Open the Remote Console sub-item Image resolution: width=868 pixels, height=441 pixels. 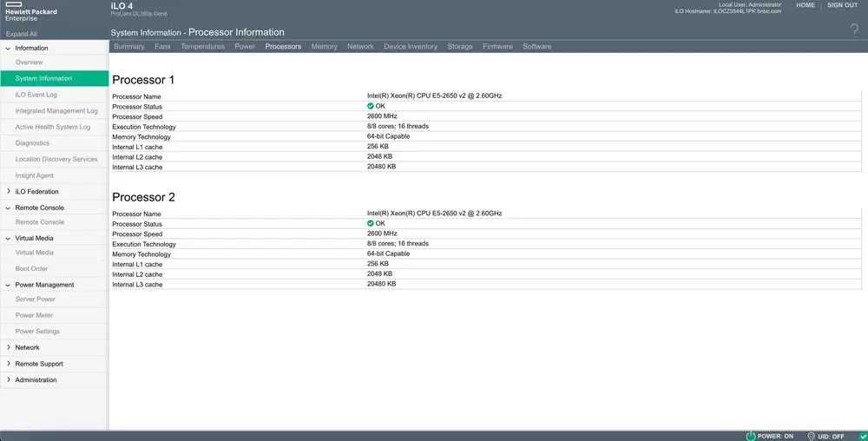(40, 222)
